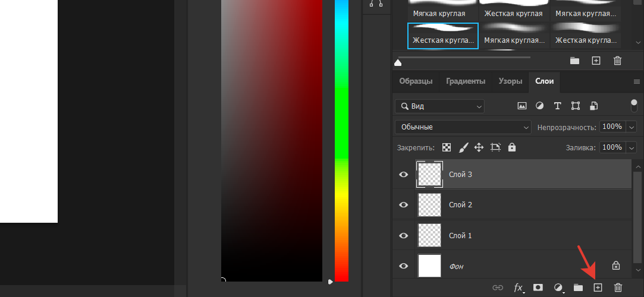Open layer filter type Вид dropdown
644x297 pixels.
439,106
